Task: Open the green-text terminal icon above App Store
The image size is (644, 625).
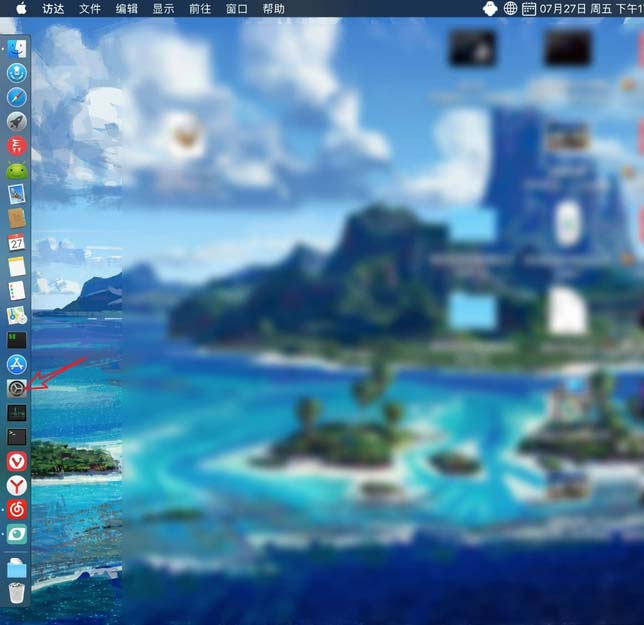Action: coord(17,340)
